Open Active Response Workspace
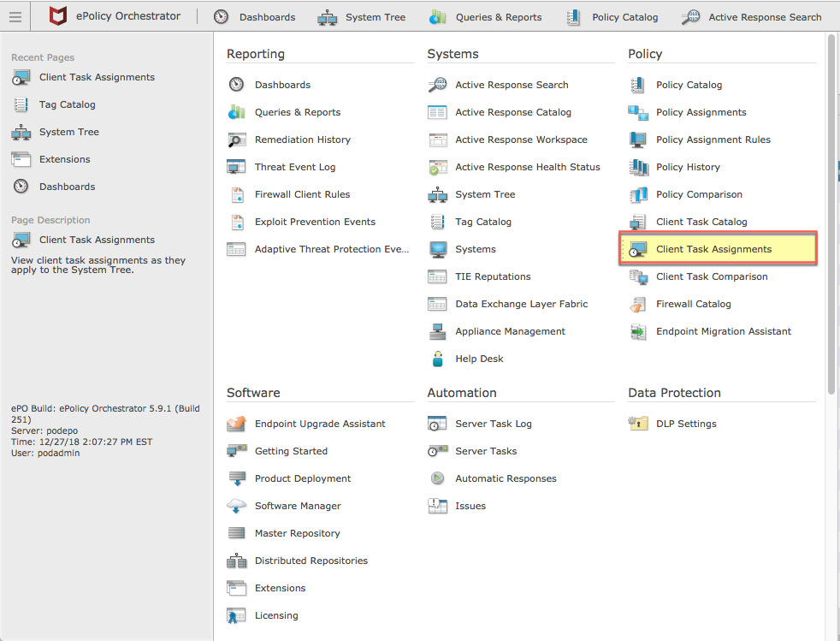Image resolution: width=840 pixels, height=641 pixels. click(x=521, y=139)
